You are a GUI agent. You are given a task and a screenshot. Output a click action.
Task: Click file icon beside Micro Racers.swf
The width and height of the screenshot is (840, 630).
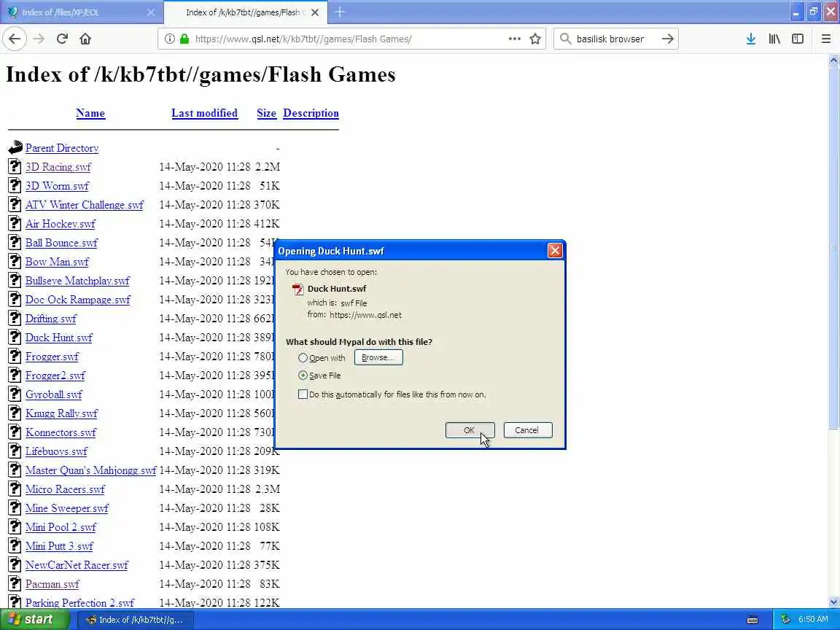tap(15, 489)
